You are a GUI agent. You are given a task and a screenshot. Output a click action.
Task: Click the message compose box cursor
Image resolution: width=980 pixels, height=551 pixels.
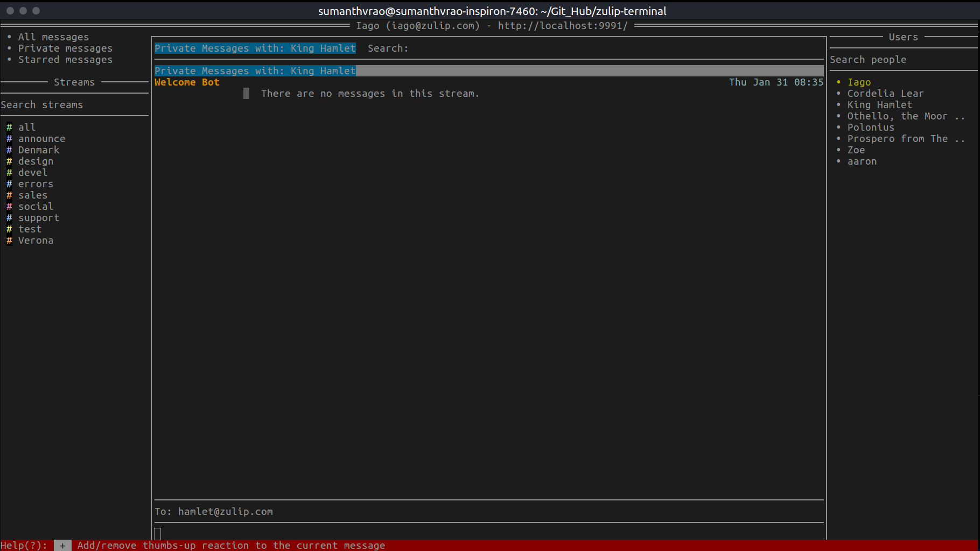[158, 534]
